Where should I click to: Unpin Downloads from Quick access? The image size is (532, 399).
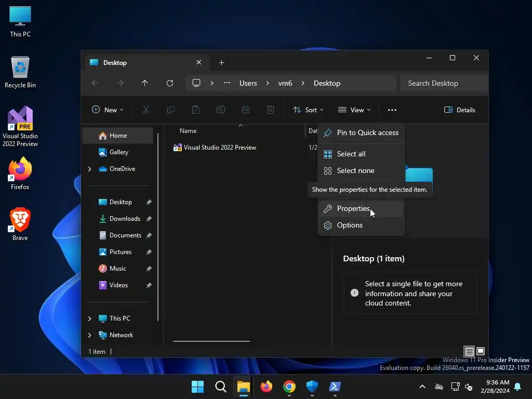[149, 219]
